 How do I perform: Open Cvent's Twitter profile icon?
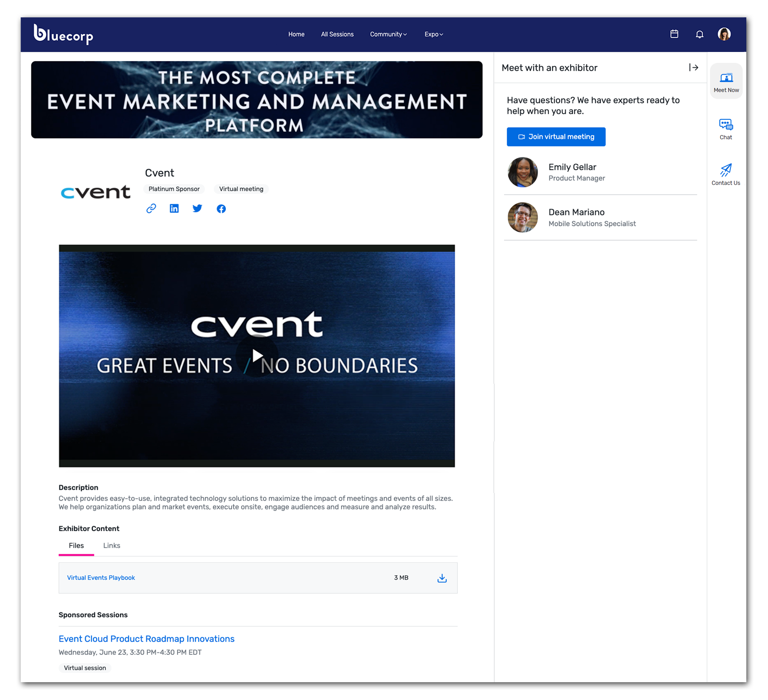tap(197, 208)
